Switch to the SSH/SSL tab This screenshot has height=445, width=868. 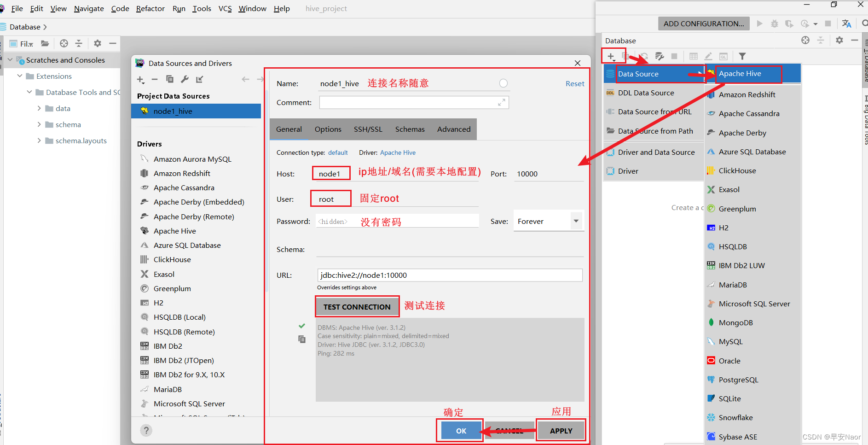pos(368,129)
